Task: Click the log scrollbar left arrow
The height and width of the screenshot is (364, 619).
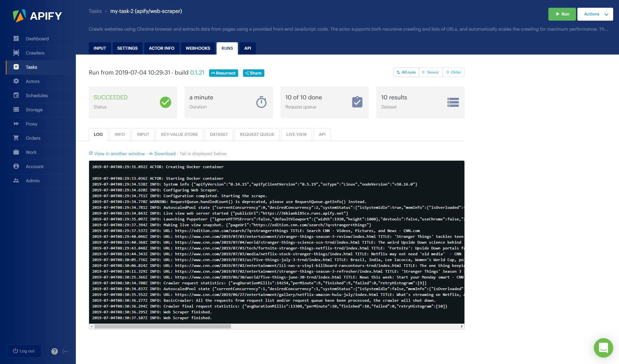Action: tap(92, 327)
